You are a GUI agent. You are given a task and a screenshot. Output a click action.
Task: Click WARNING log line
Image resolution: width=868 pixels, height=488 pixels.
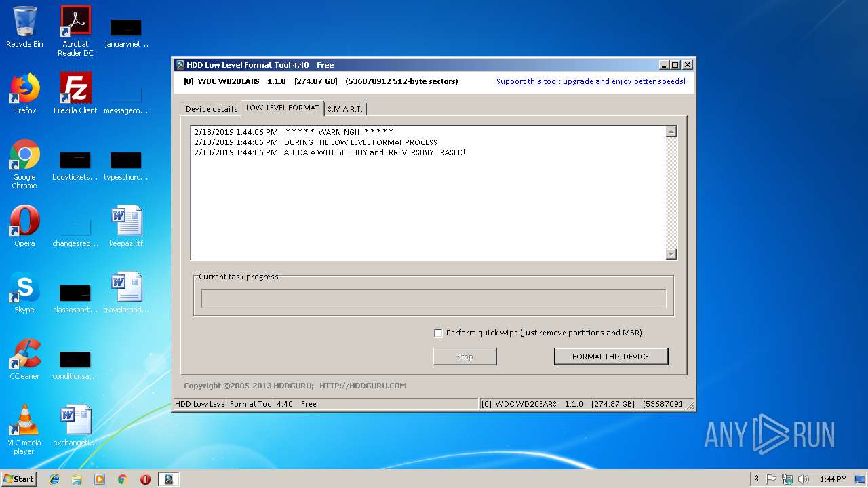294,132
